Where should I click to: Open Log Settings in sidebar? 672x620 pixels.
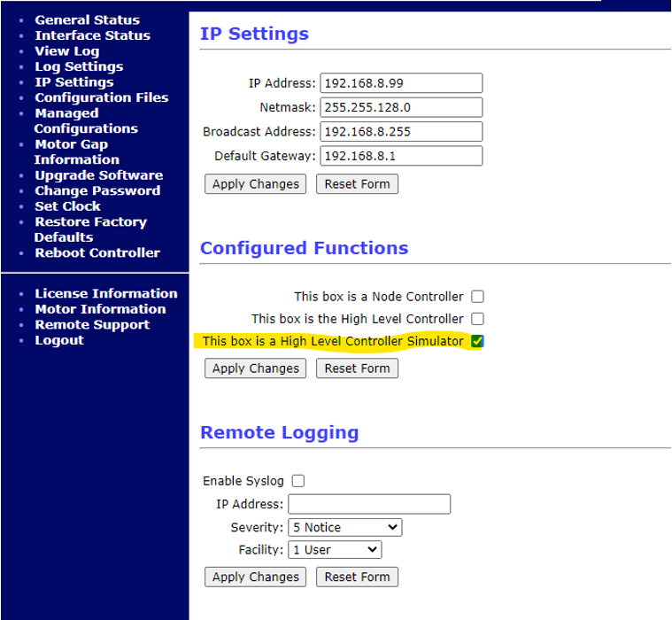79,66
